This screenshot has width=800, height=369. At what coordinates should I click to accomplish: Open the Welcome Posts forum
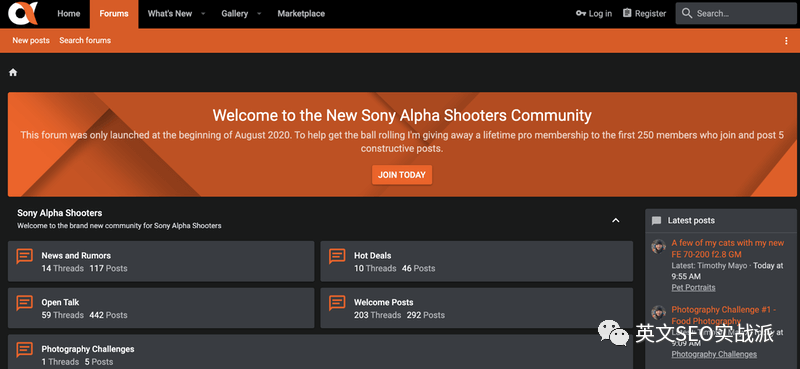tap(384, 303)
